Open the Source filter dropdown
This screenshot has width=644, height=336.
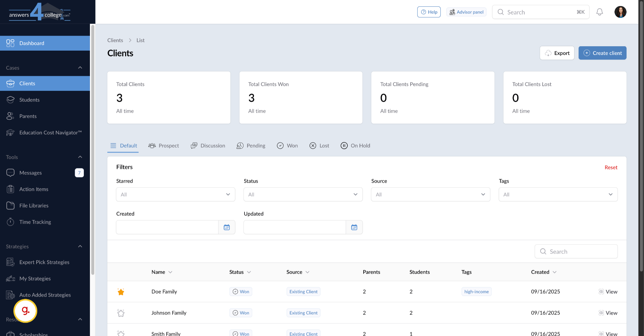[430, 195]
